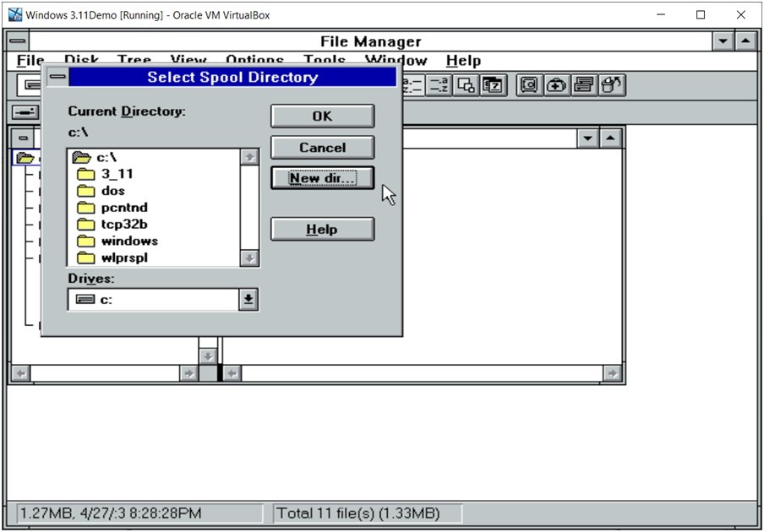
Task: Maximize the File Manager window
Action: pyautogui.click(x=745, y=41)
